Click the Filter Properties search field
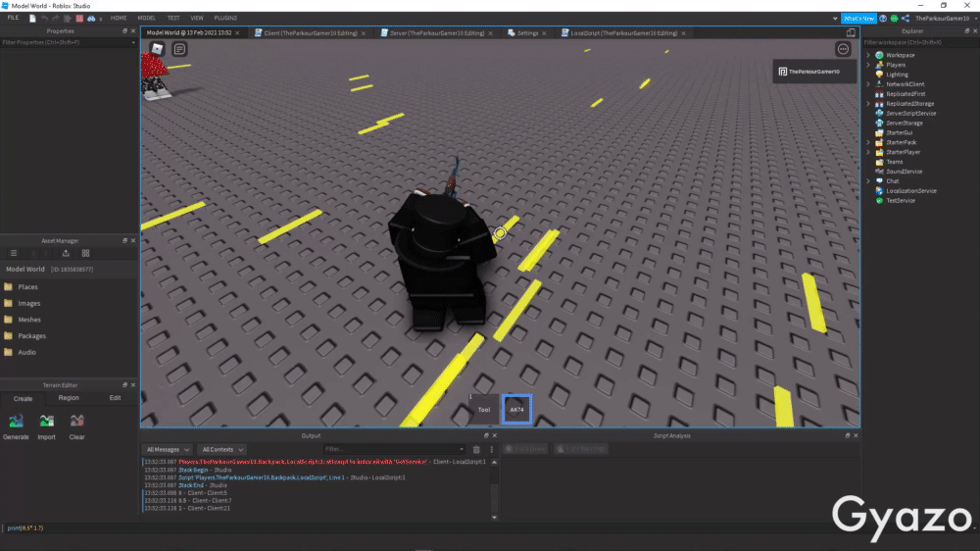The image size is (980, 551). pyautogui.click(x=69, y=42)
